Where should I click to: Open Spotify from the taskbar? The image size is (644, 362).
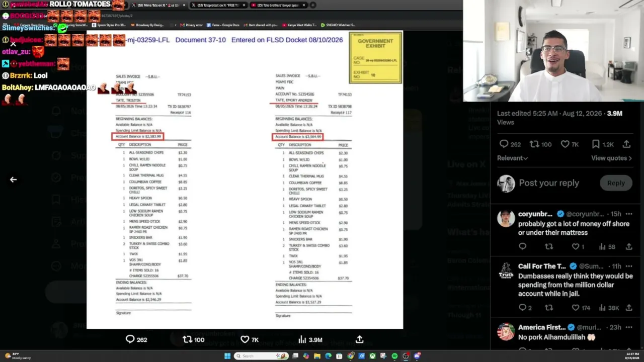coord(394,356)
